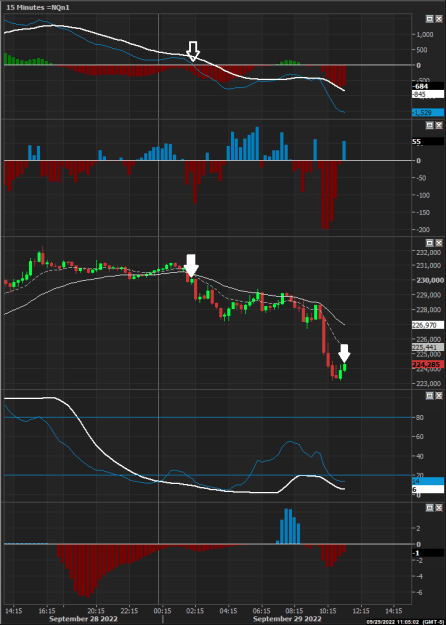
Task: Select the hollow down arrow on MACD
Action: 193,51
